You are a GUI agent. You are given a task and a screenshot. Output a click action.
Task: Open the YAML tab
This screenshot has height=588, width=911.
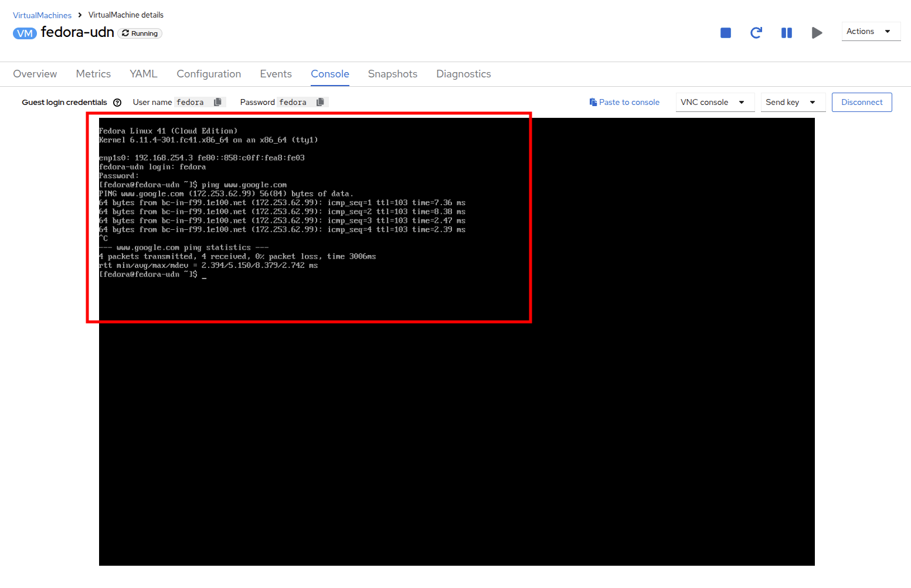coord(144,74)
